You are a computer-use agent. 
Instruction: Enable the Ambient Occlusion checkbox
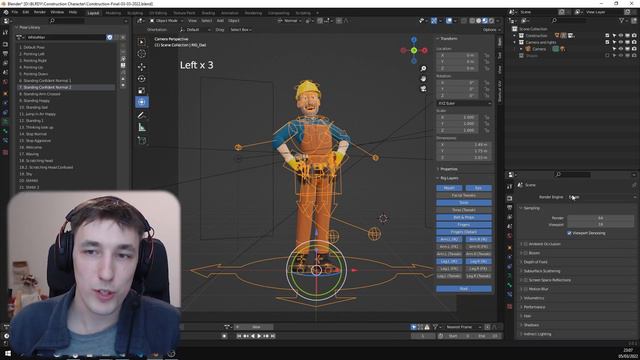pos(526,244)
